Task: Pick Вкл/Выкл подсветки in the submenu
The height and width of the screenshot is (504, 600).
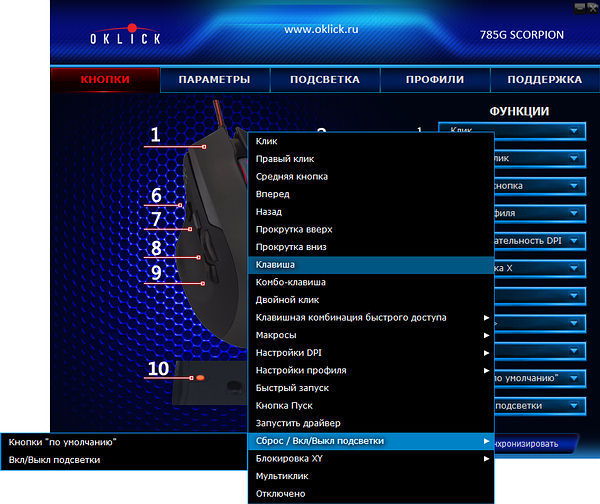Action: 55,460
